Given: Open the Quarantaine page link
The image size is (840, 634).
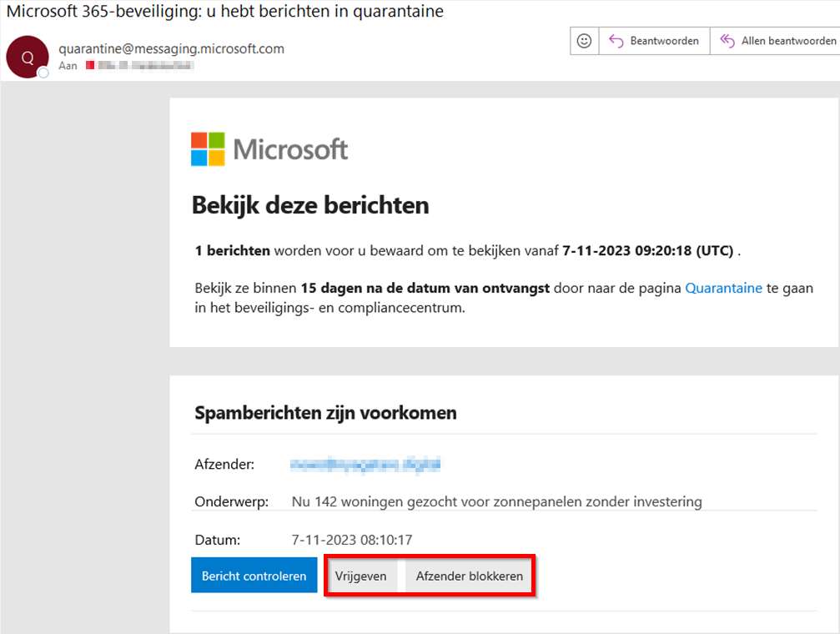Looking at the screenshot, I should point(723,288).
